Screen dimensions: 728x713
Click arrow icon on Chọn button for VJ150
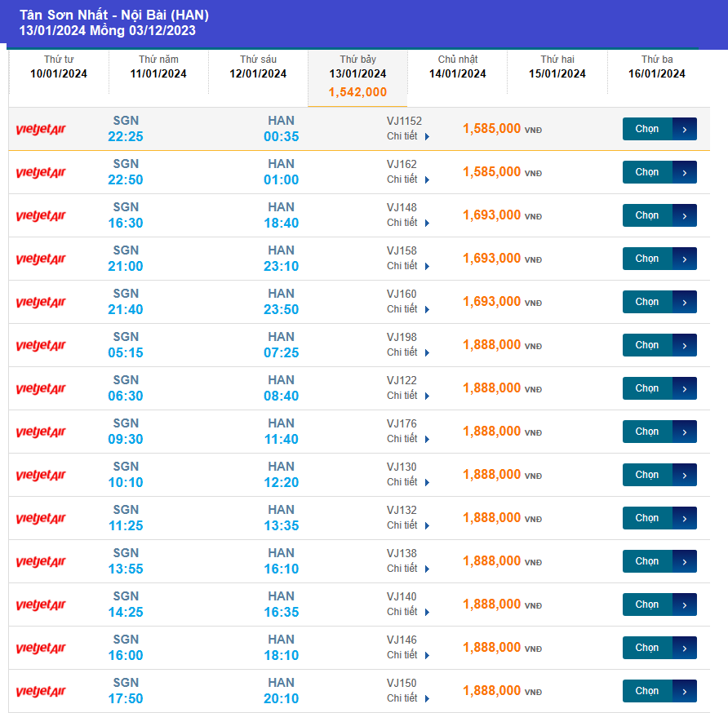[684, 691]
